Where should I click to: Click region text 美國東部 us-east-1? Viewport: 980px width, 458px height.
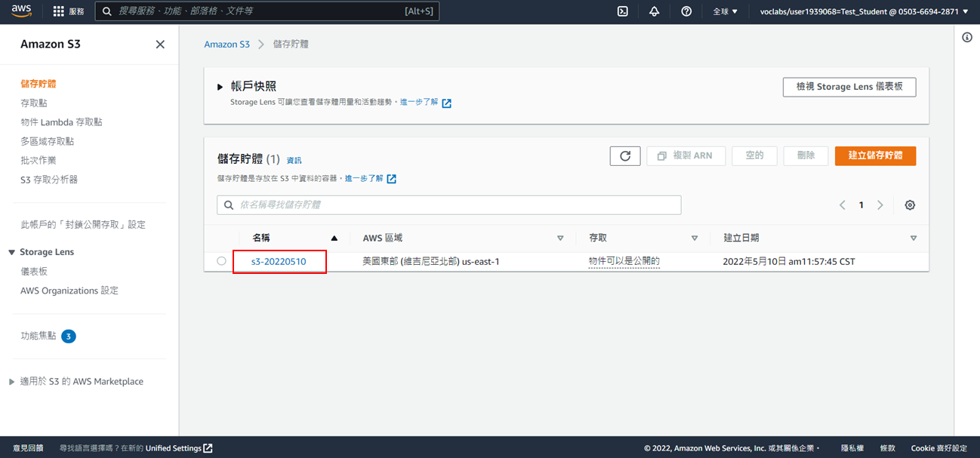tap(431, 262)
